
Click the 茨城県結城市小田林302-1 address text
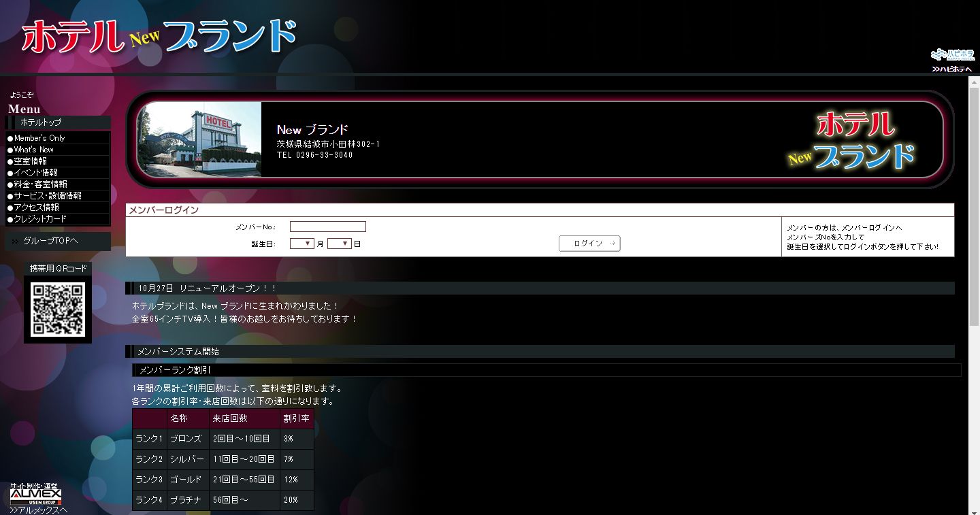point(328,144)
